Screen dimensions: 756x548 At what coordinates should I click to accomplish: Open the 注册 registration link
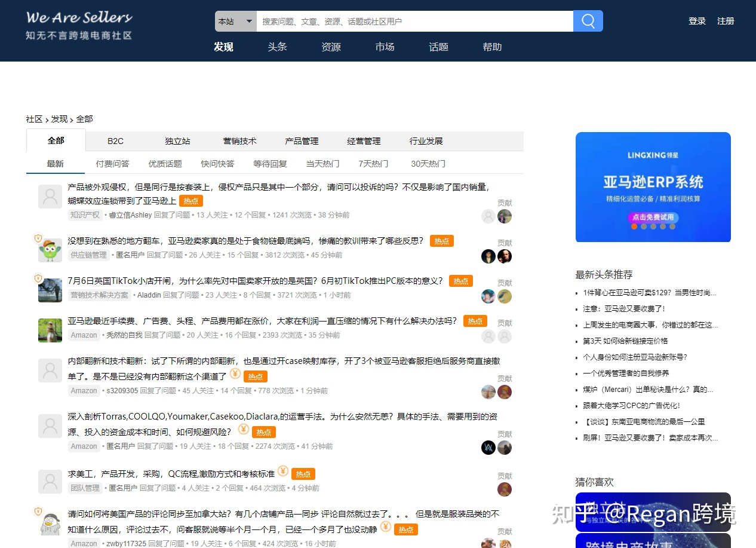pos(726,21)
